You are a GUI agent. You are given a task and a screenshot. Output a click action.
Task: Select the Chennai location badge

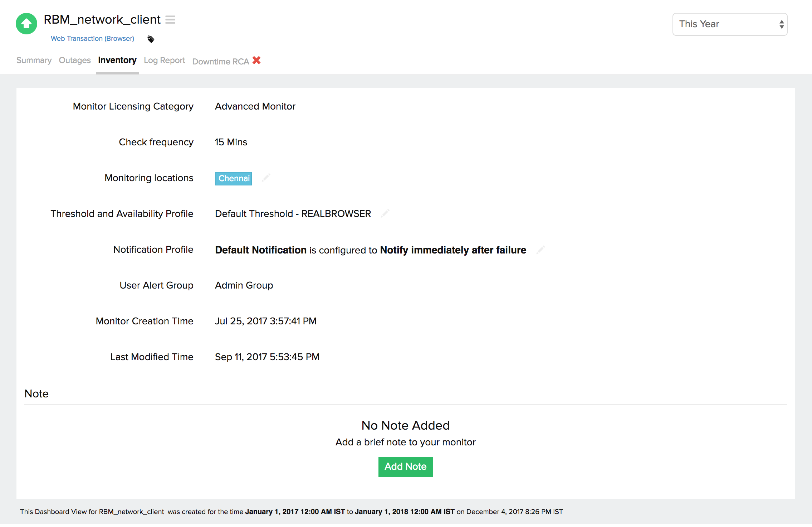233,178
